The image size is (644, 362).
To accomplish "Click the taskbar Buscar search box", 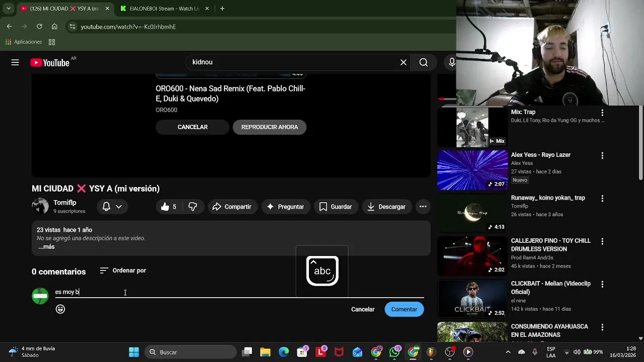I will (x=191, y=352).
